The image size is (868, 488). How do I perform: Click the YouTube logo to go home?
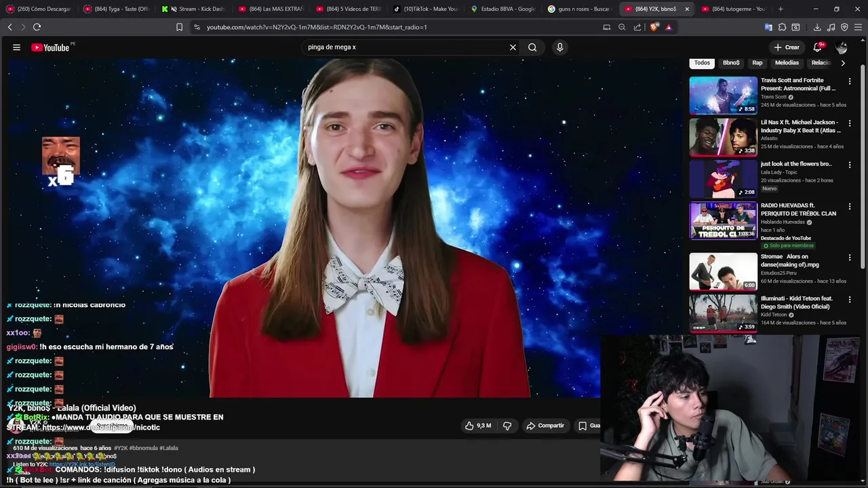[x=50, y=47]
